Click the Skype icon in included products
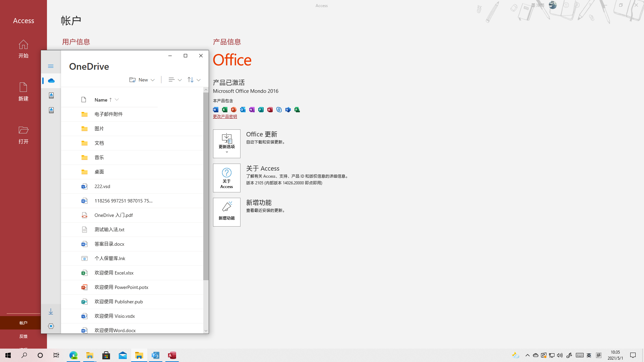The height and width of the screenshot is (362, 644). pos(279,110)
